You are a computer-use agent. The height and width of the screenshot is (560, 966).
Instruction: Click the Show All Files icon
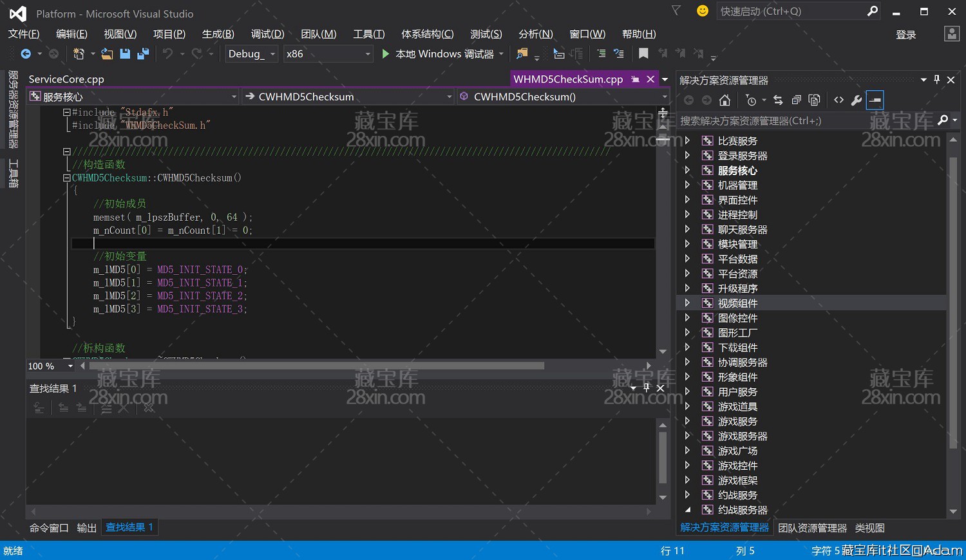814,100
